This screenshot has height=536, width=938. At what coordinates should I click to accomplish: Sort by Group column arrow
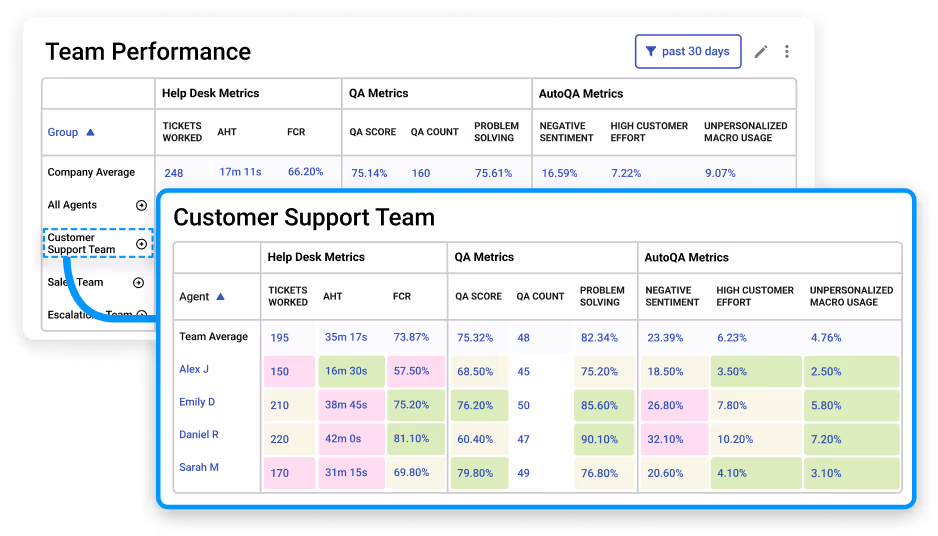point(90,132)
